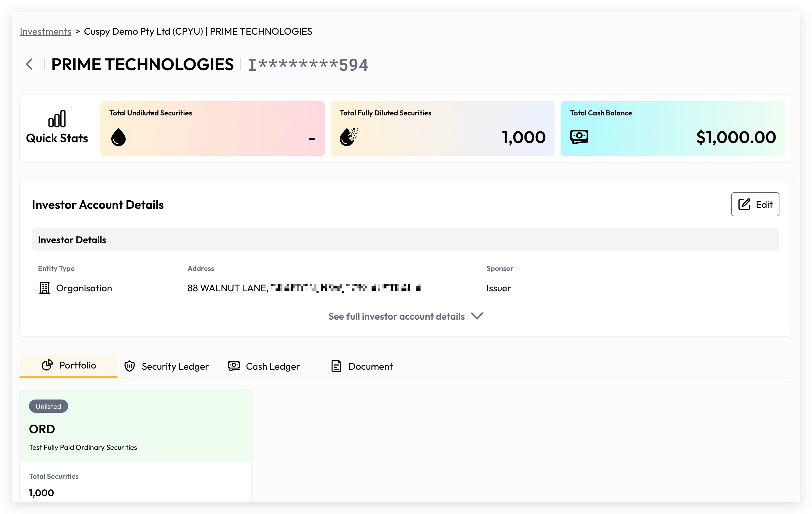Click the 'Investor Account Details' heading
Screen dimensions: 812x514
pyautogui.click(x=98, y=205)
